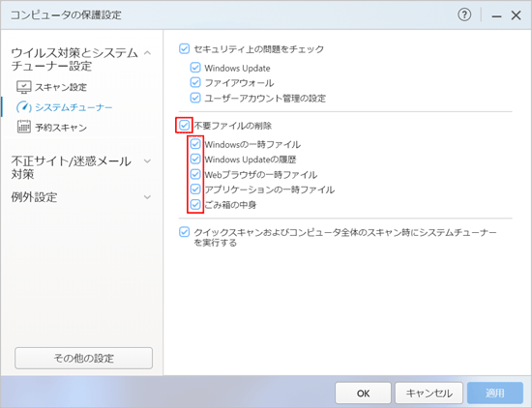Confirm settings with the OK button
The image size is (532, 408).
[363, 393]
